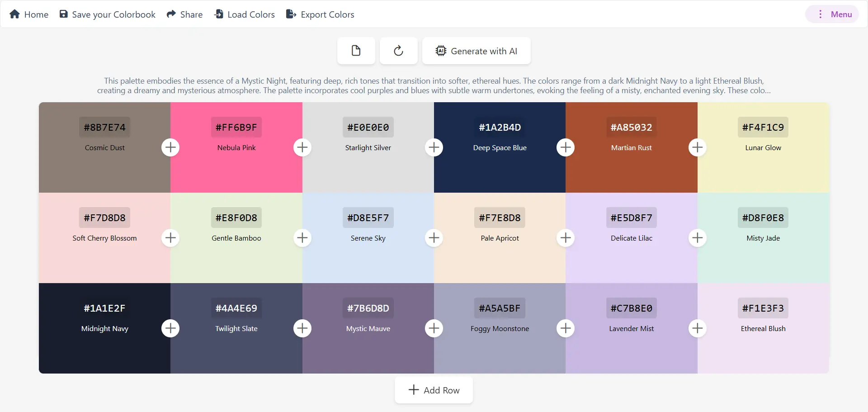
Task: Click the #D8E5F7 hex code
Action: click(x=368, y=218)
